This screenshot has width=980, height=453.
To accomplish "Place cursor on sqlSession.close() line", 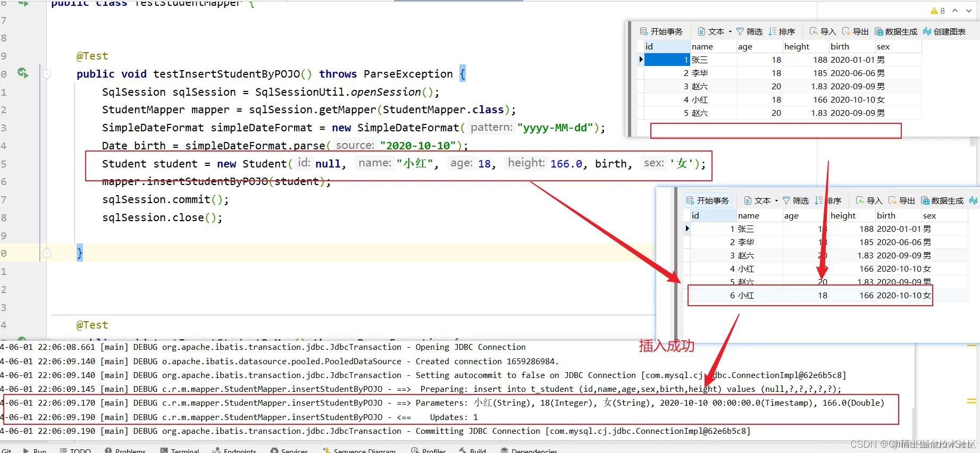I will [162, 217].
